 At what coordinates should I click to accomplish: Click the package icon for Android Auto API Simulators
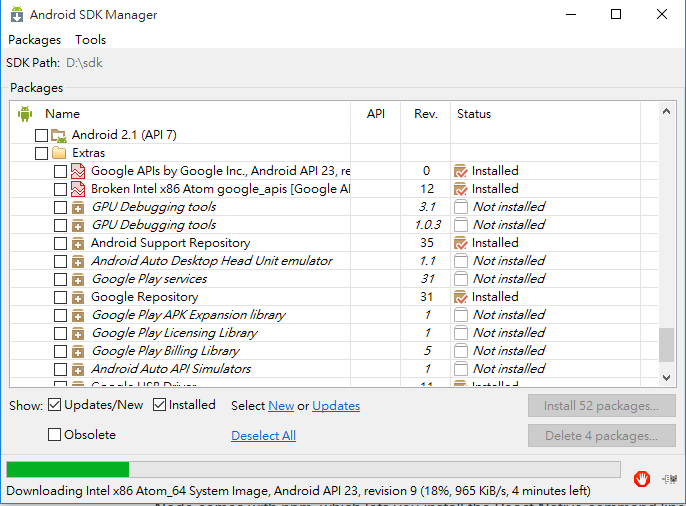coord(78,369)
